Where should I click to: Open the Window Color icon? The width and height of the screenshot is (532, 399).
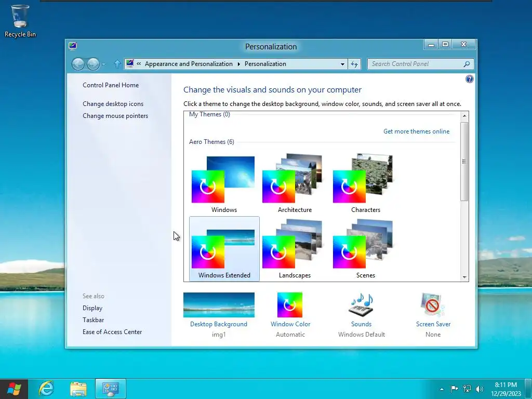290,304
